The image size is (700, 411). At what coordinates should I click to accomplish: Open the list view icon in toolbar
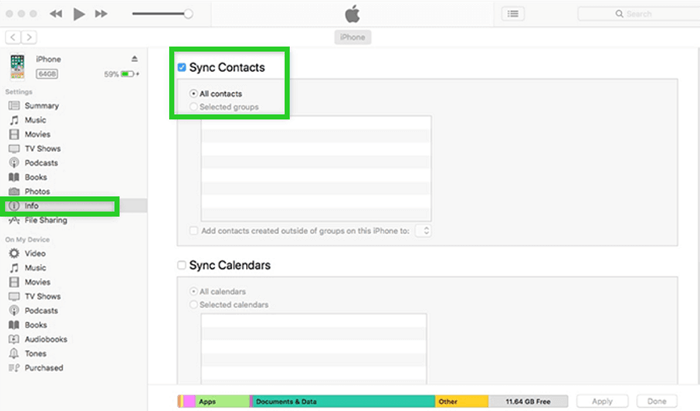(513, 14)
